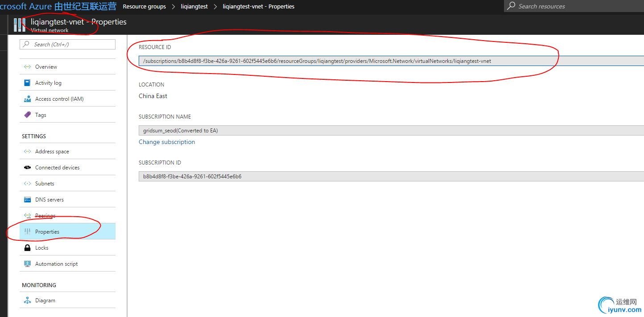Click the Subscription ID field

tap(391, 177)
